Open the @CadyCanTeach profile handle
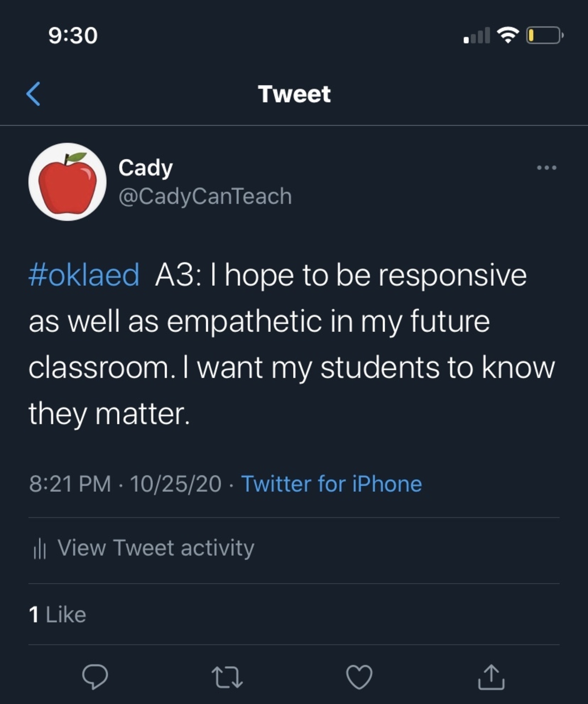Viewport: 588px width, 704px height. [205, 196]
